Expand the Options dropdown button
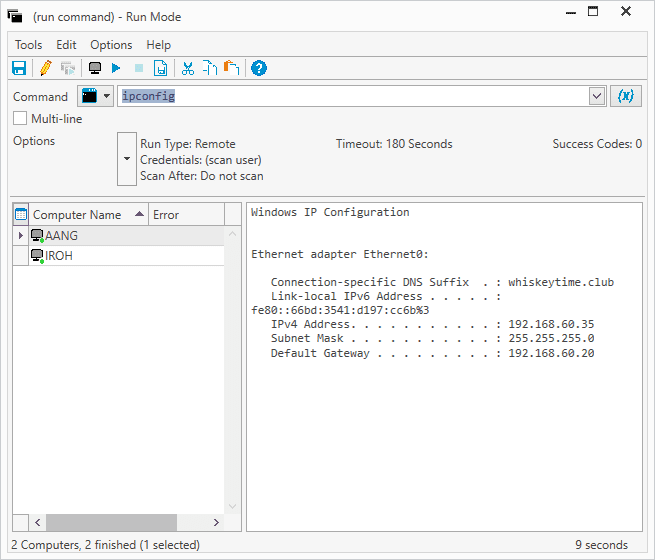 click(x=127, y=159)
